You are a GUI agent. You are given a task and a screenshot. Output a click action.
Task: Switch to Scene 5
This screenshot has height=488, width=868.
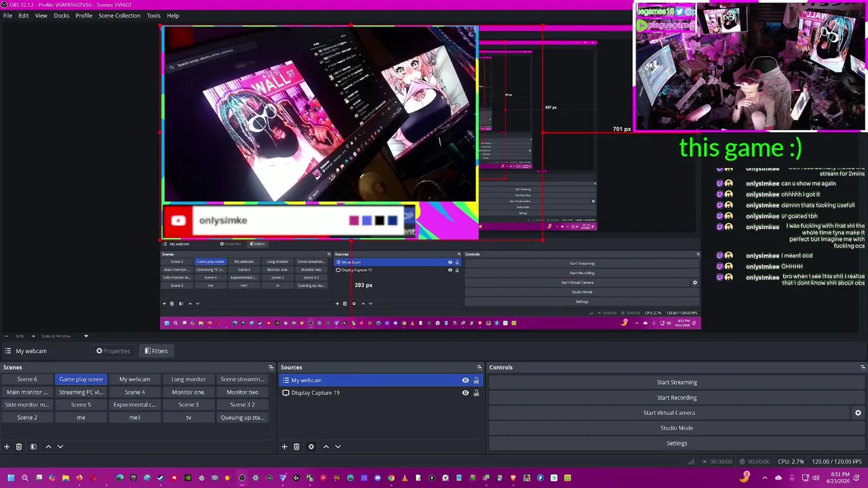(x=81, y=405)
